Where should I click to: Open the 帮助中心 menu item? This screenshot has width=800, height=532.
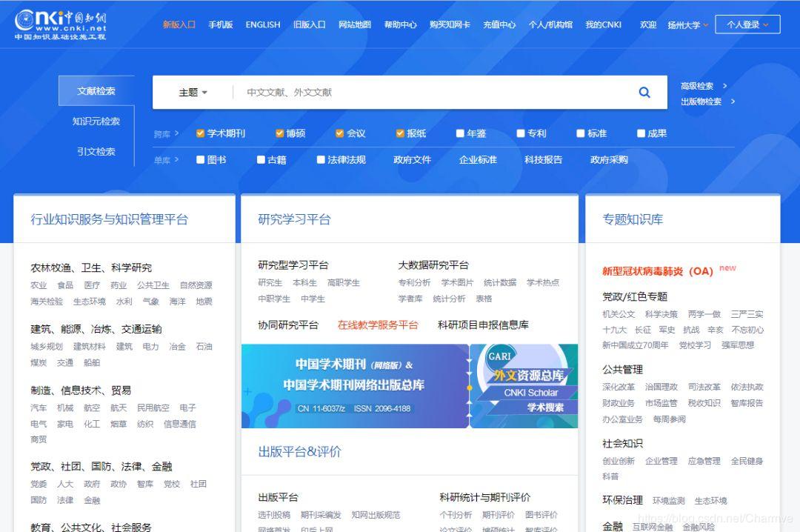click(400, 24)
